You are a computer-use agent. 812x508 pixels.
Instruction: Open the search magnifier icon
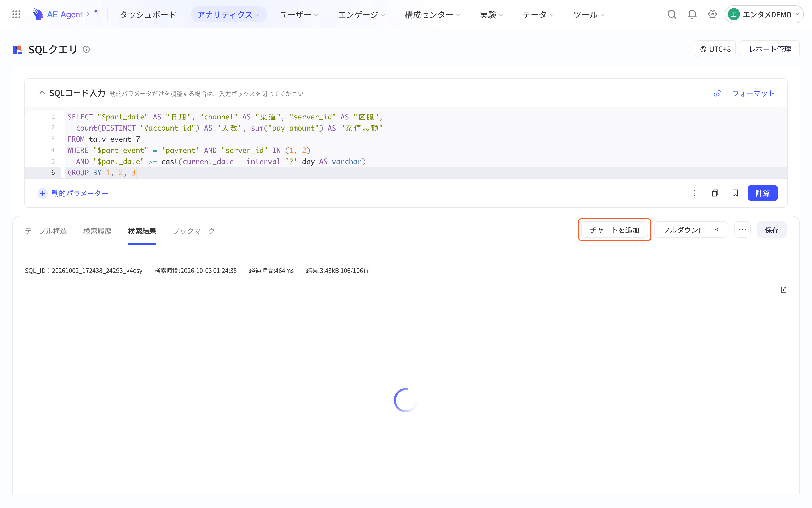tap(672, 14)
